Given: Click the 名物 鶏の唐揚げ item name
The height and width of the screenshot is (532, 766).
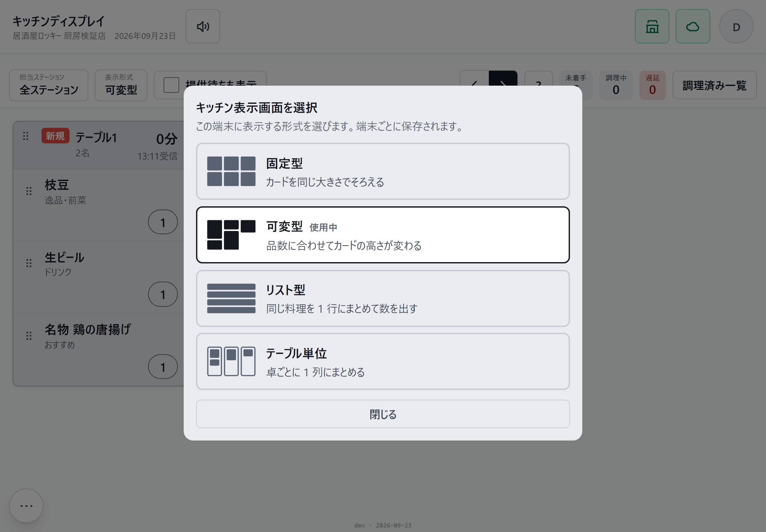Looking at the screenshot, I should click(x=88, y=329).
